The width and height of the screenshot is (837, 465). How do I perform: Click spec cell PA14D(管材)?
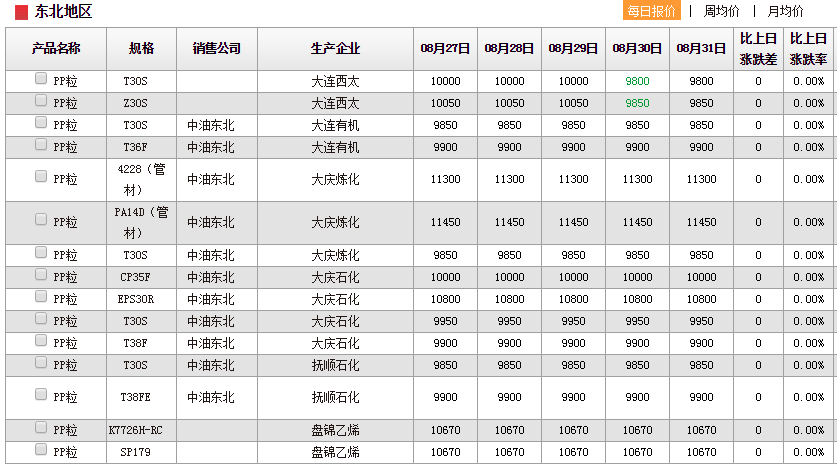coord(141,223)
